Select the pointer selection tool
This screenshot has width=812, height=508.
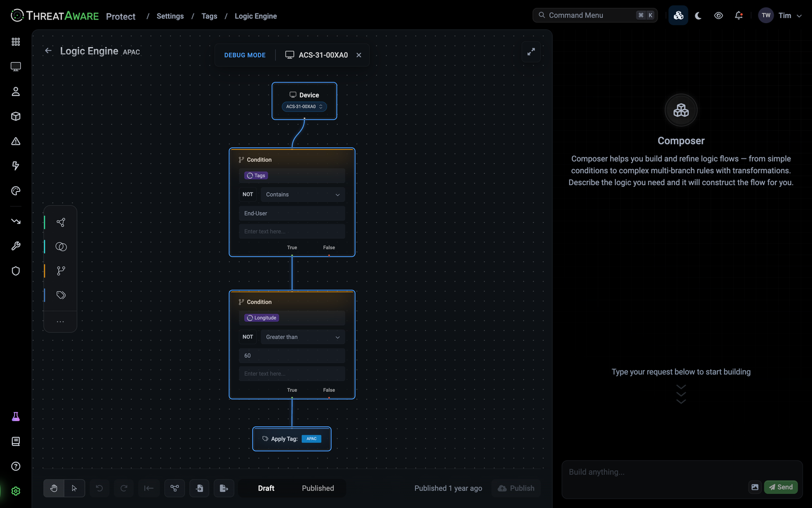coord(74,488)
